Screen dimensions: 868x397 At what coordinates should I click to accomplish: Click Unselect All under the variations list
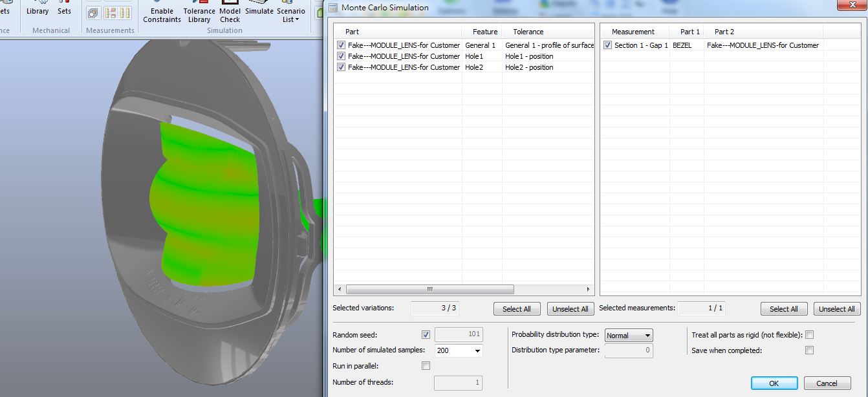coord(570,309)
